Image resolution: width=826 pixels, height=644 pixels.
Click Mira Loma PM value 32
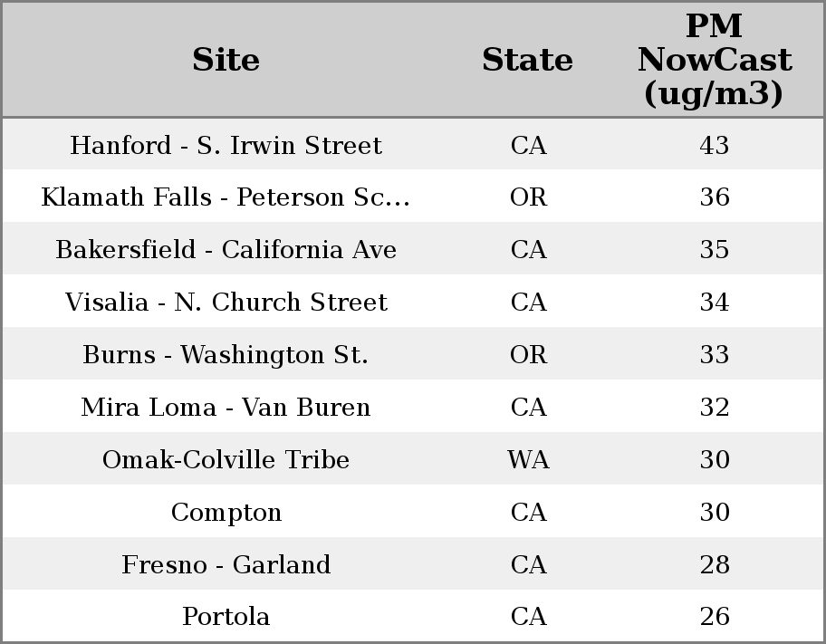click(x=714, y=408)
